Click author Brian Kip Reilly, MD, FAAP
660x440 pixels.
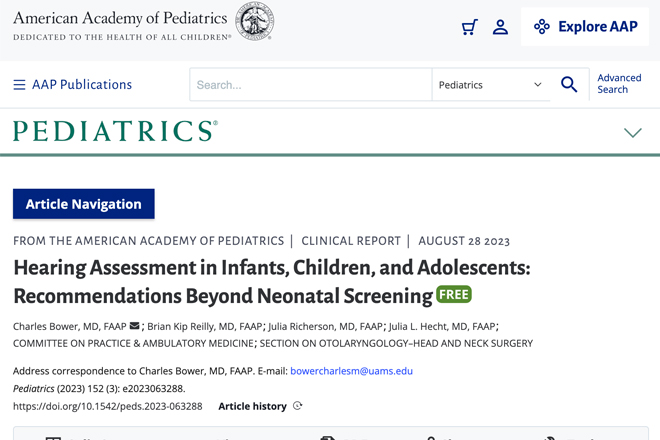205,327
